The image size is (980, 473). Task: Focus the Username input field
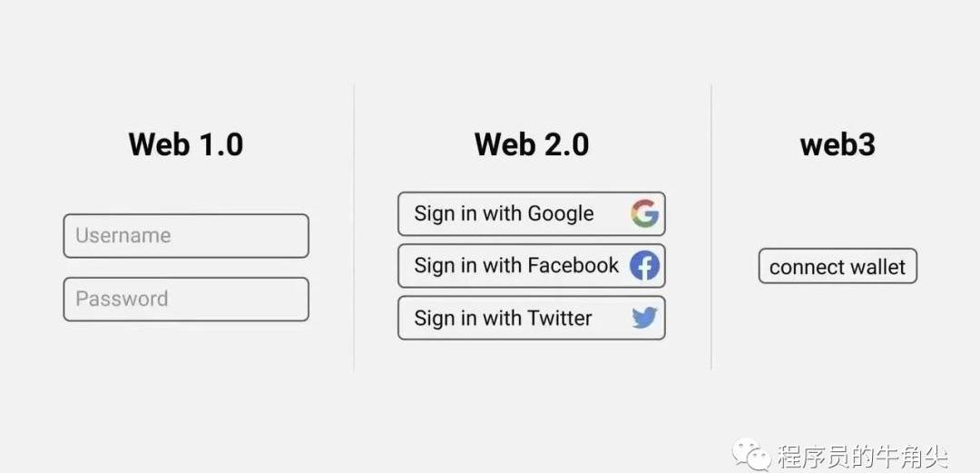click(186, 236)
